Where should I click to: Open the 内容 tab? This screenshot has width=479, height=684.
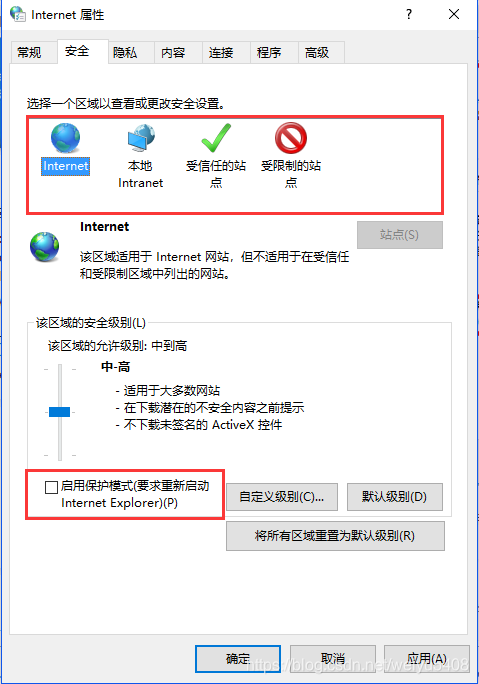pos(173,53)
